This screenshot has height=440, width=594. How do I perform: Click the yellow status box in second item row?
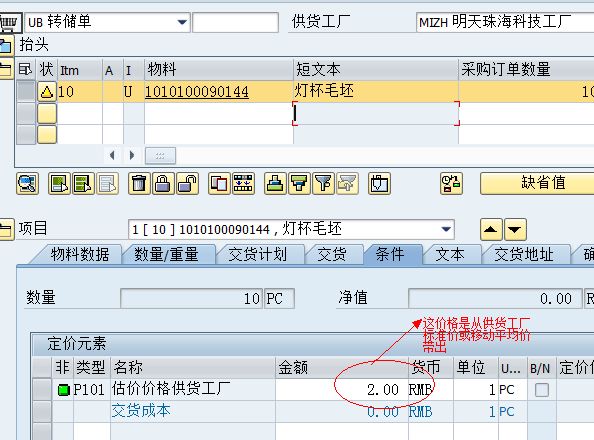click(47, 114)
